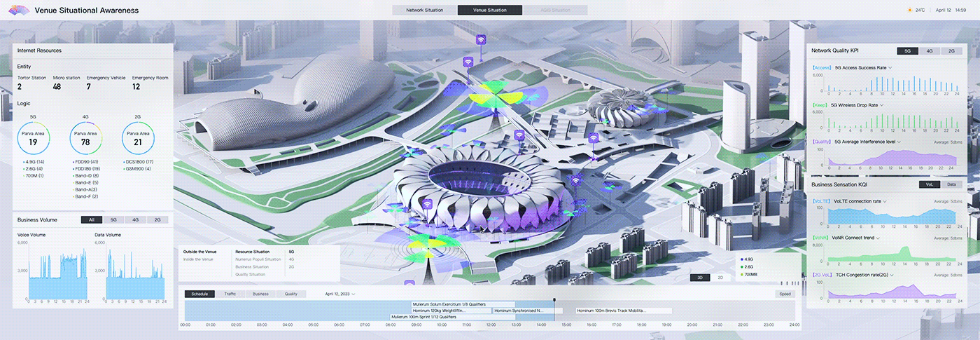Select VoL in Business Sensation KQI
980x340 pixels.
click(x=930, y=184)
